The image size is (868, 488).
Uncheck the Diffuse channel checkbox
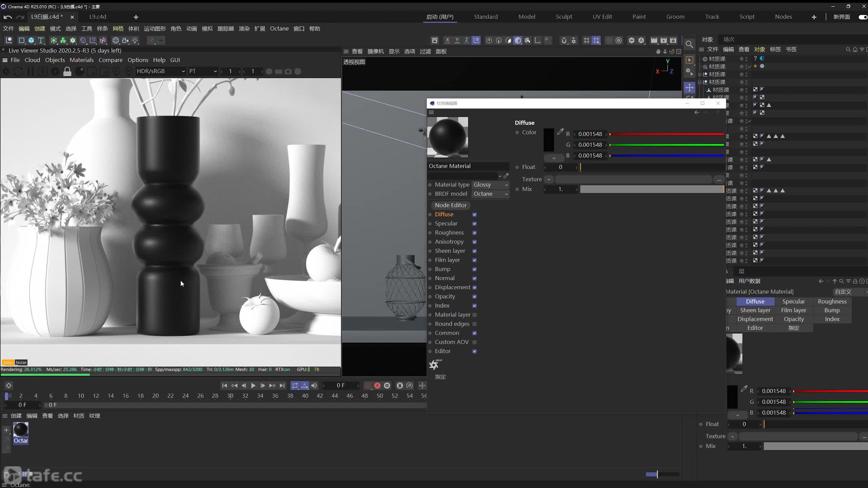click(474, 215)
